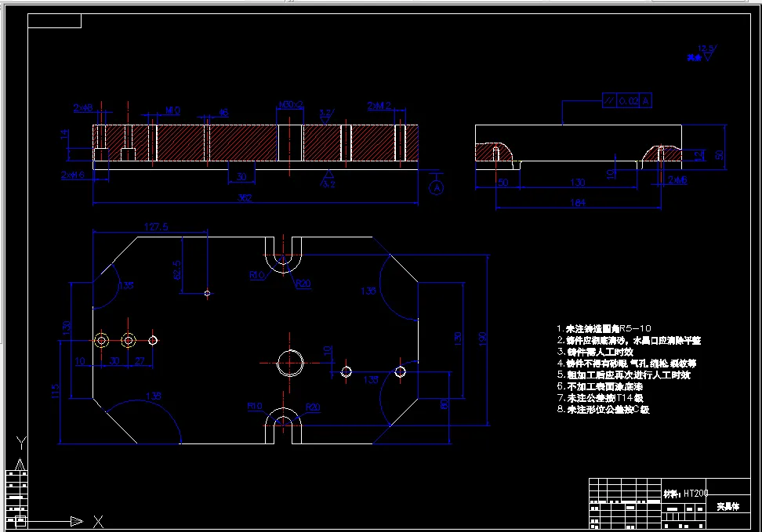Select the 27 dimension in plan view
The width and height of the screenshot is (762, 532).
[140, 360]
